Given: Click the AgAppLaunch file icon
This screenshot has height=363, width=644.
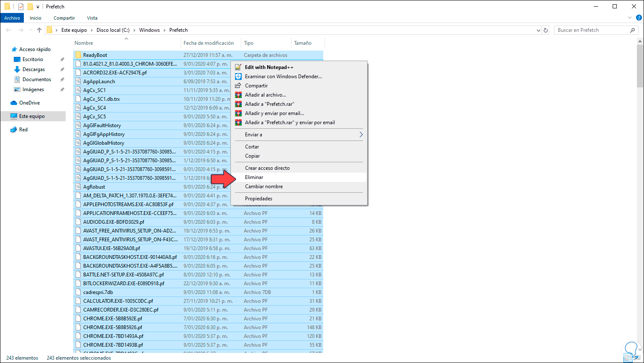Looking at the screenshot, I should click(x=78, y=82).
